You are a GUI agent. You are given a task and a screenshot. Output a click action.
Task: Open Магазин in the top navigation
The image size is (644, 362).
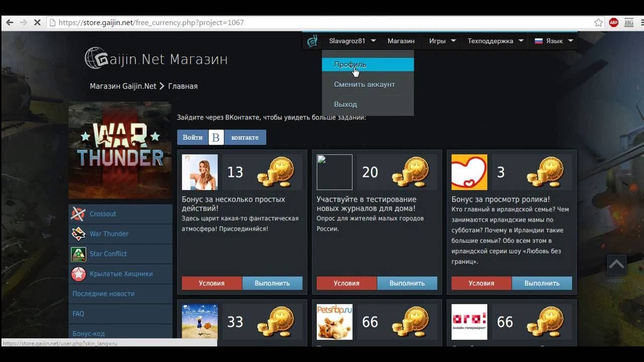tap(401, 41)
